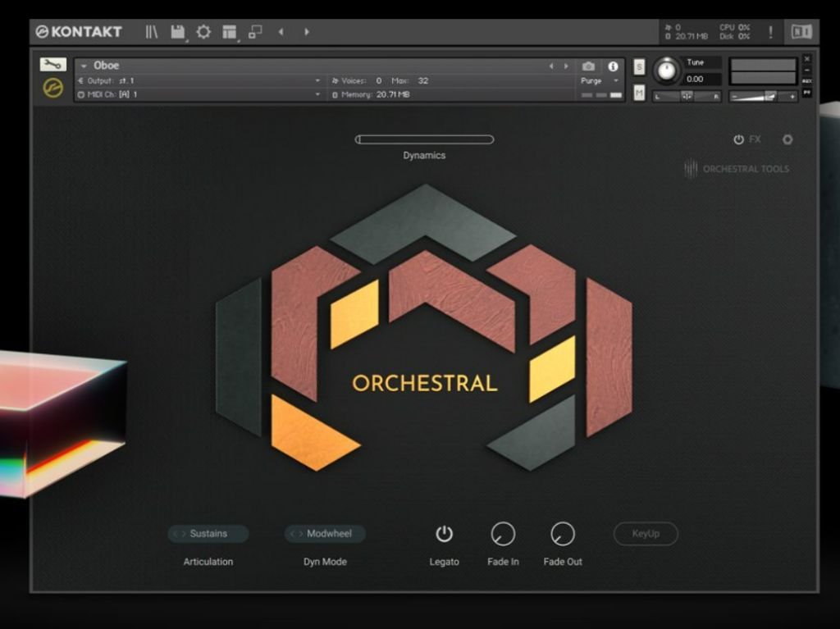Open the workspace layout panel icon

(x=230, y=32)
